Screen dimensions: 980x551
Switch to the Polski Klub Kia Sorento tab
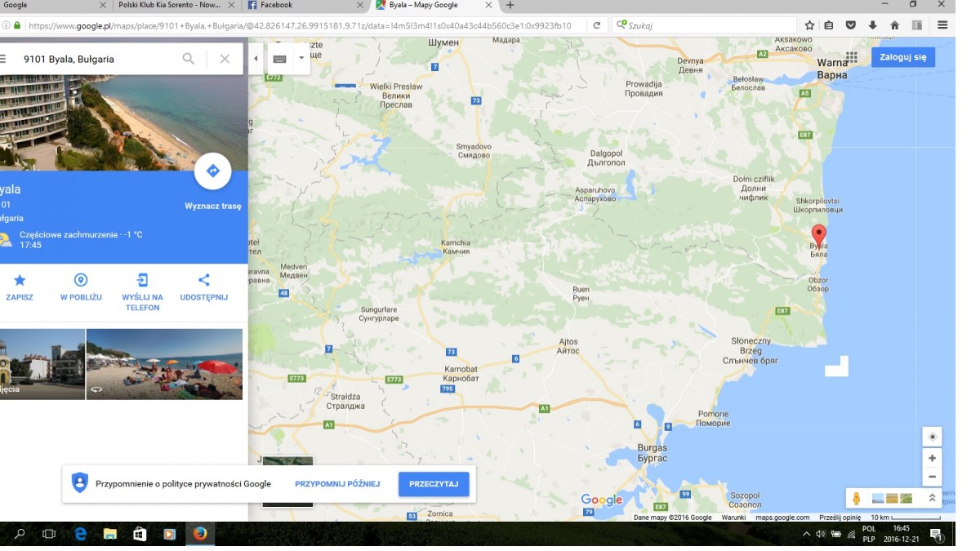point(177,6)
